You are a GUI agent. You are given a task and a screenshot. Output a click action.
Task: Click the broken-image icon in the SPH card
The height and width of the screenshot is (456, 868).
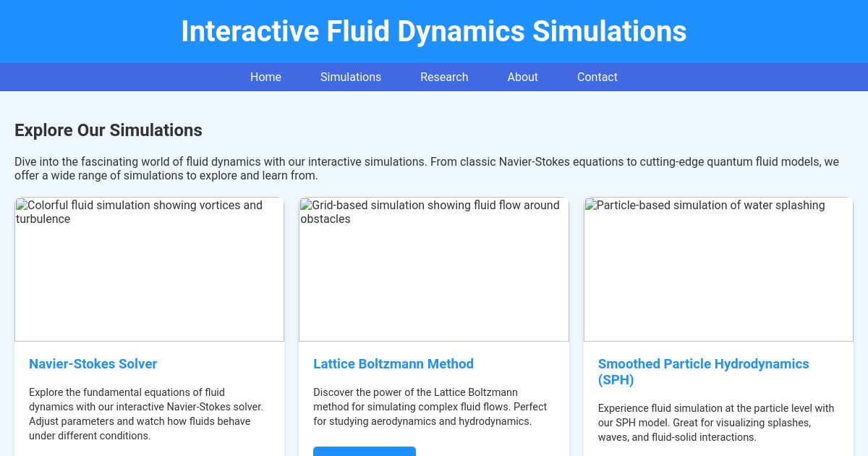click(590, 206)
